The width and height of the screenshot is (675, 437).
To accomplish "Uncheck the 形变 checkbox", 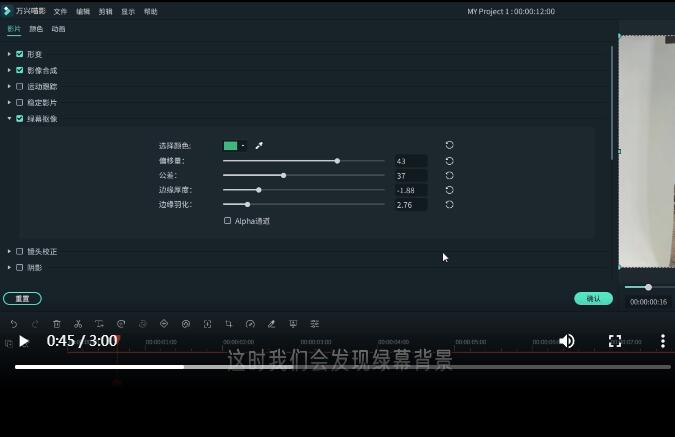I will tap(19, 54).
